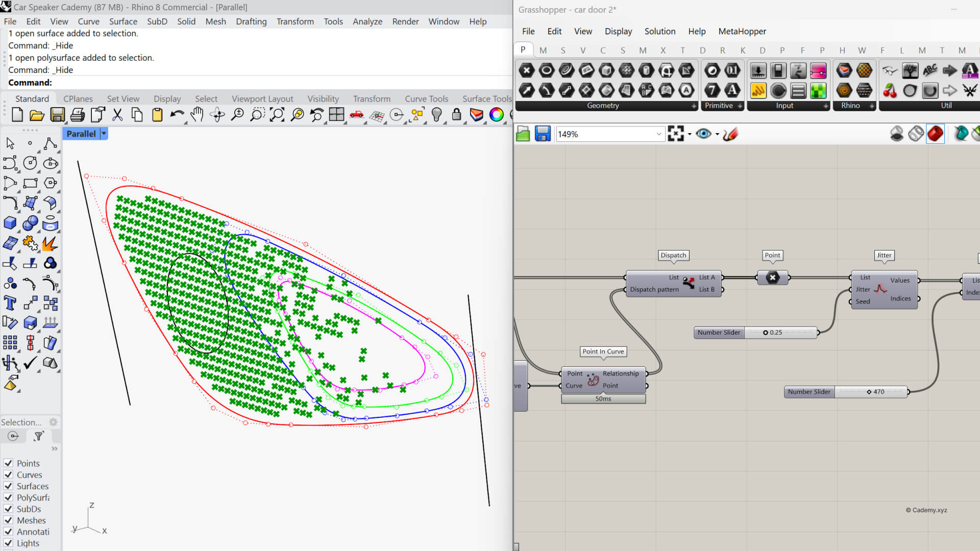Click the Grasshopper Open file icon
Screen dimensions: 980x551
coord(523,134)
